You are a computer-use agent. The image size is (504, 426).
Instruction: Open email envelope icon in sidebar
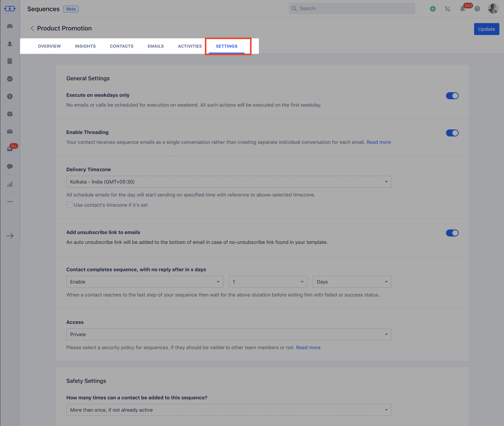(10, 131)
